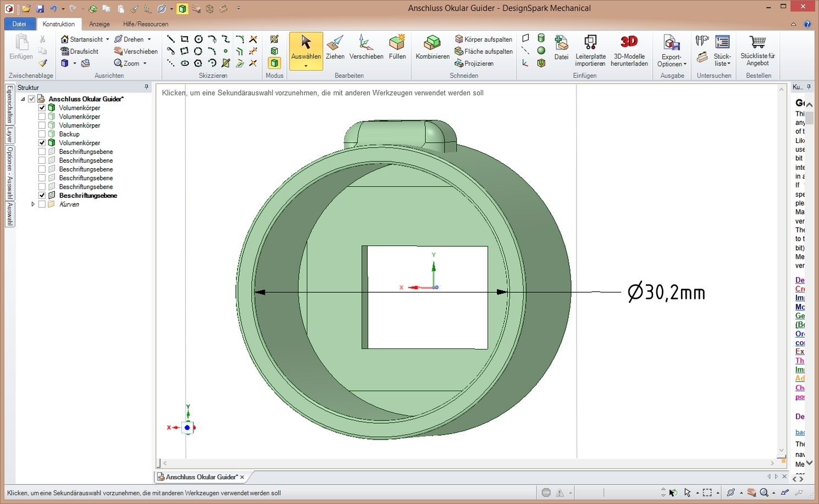
Task: Enable the Backup item checkbox
Action: (42, 134)
